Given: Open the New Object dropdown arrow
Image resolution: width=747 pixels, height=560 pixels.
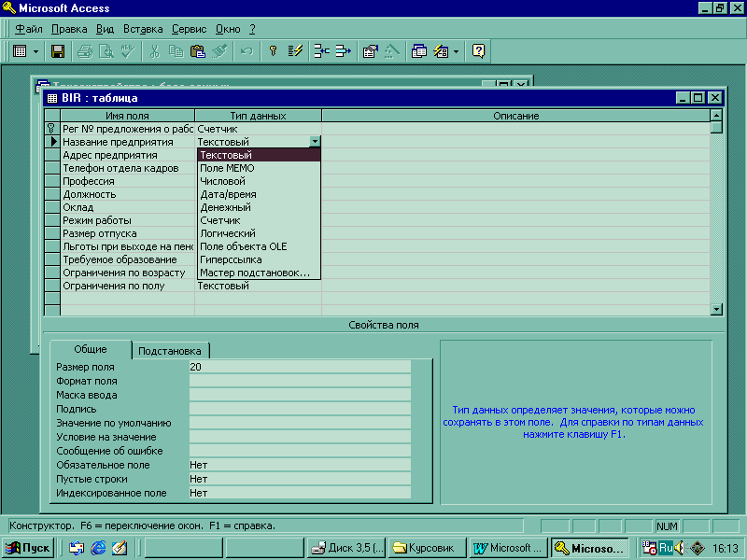Looking at the screenshot, I should click(455, 51).
